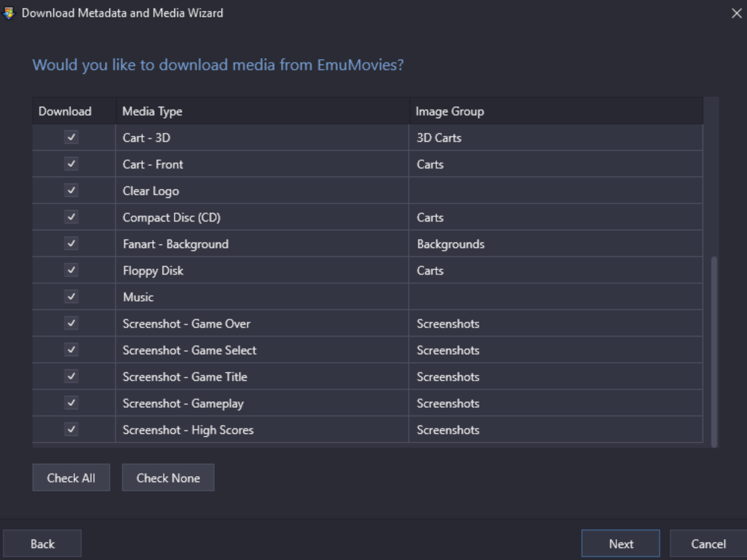Open Image Group cell for Floppy Disk
The width and height of the screenshot is (747, 560).
click(555, 270)
